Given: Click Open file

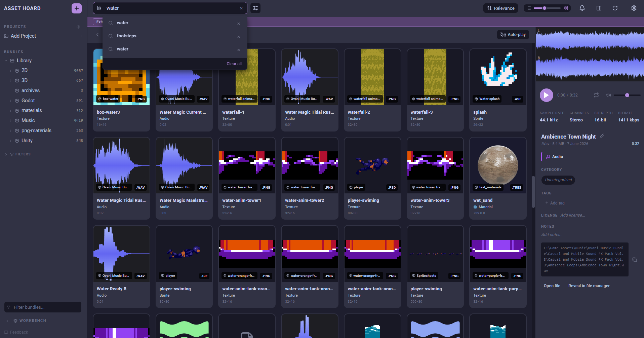Looking at the screenshot, I should pyautogui.click(x=552, y=286).
